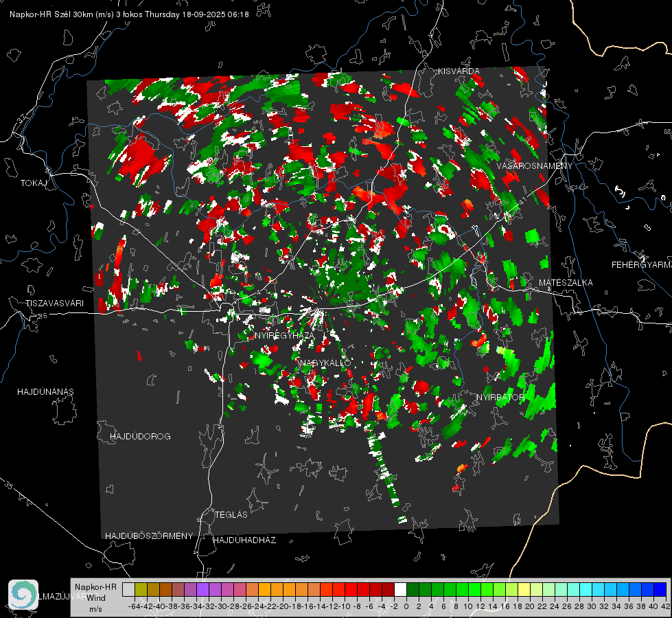The width and height of the screenshot is (672, 618).
Task: Click the 42 value at the legend end
Action: [x=666, y=606]
